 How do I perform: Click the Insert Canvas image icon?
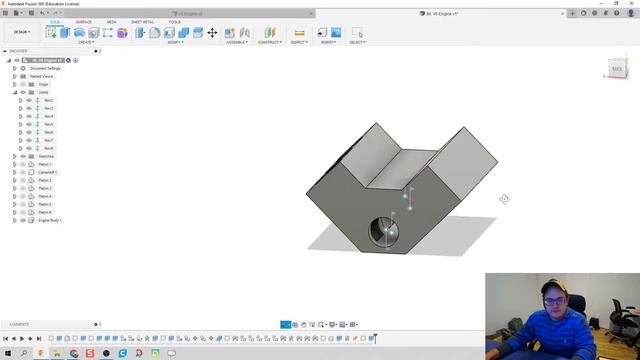click(x=336, y=32)
